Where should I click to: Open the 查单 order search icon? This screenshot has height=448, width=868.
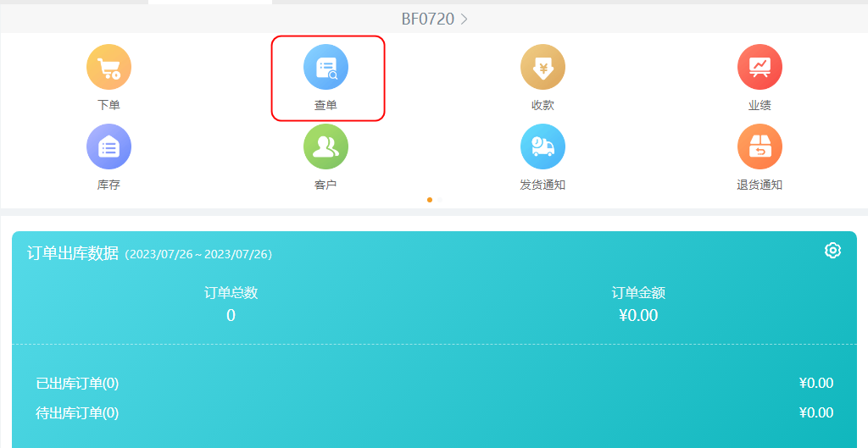pyautogui.click(x=326, y=68)
